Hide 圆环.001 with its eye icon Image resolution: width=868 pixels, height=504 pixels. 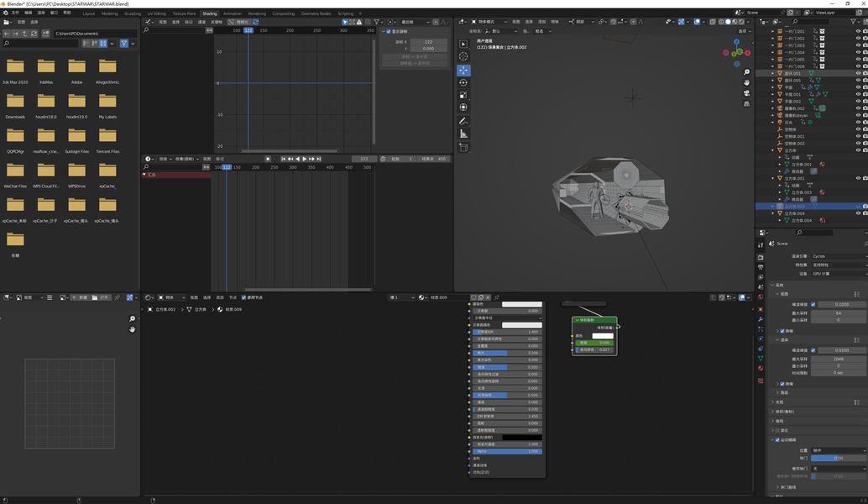pos(858,73)
